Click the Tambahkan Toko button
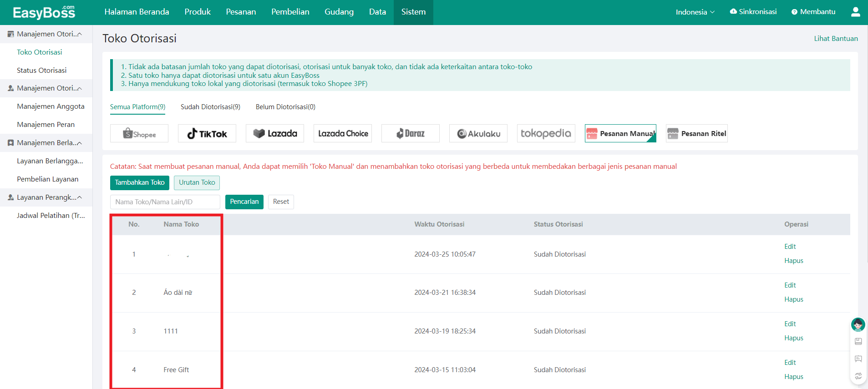The width and height of the screenshot is (868, 389). coord(140,182)
